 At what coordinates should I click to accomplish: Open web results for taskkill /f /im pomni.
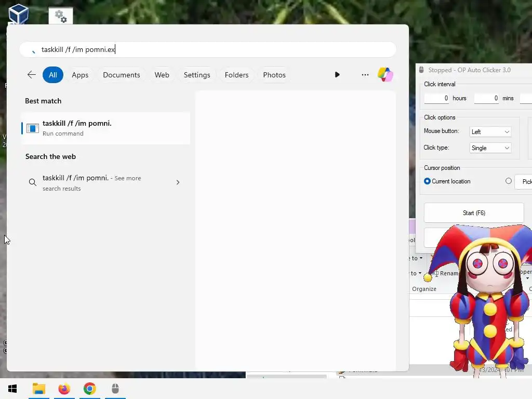point(105,183)
